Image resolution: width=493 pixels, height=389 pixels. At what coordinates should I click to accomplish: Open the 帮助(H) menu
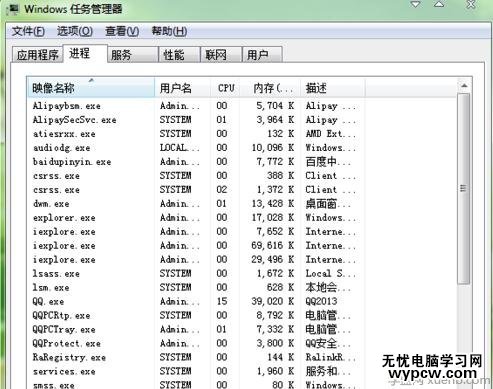(169, 31)
